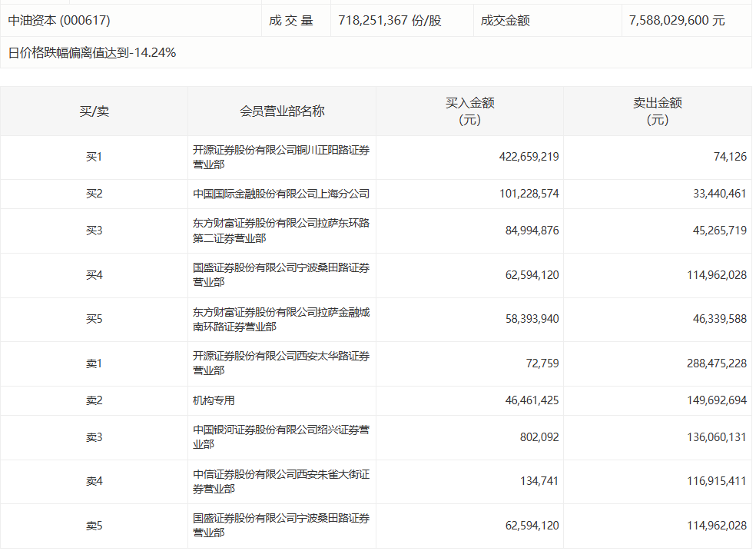
Task: Click the 机构专用 seat name
Action: coord(214,400)
